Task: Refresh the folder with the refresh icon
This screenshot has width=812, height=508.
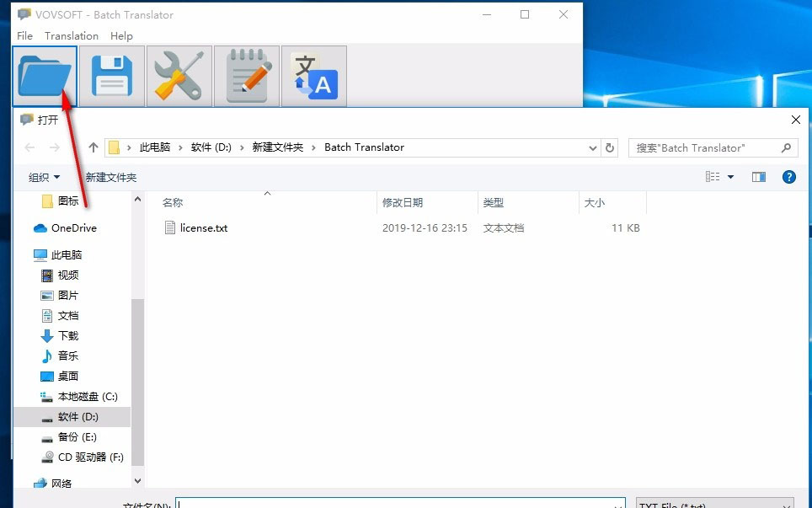Action: point(610,147)
